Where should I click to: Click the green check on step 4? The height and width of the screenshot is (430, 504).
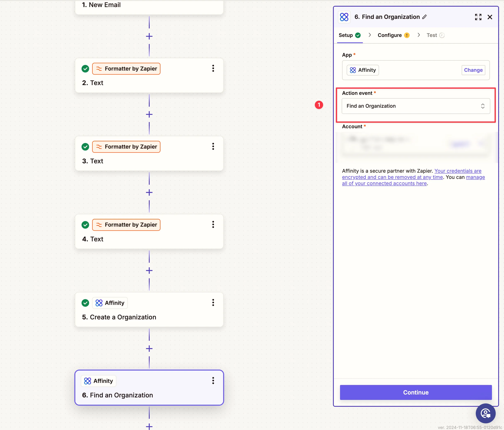pyautogui.click(x=85, y=225)
